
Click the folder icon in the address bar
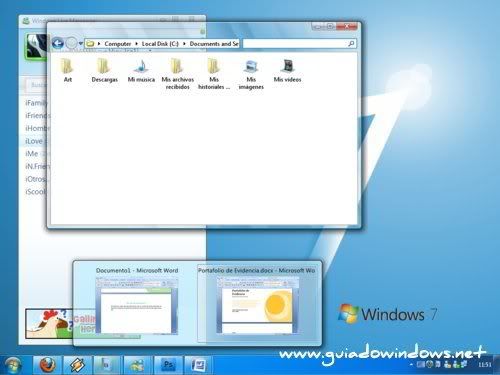[x=90, y=44]
